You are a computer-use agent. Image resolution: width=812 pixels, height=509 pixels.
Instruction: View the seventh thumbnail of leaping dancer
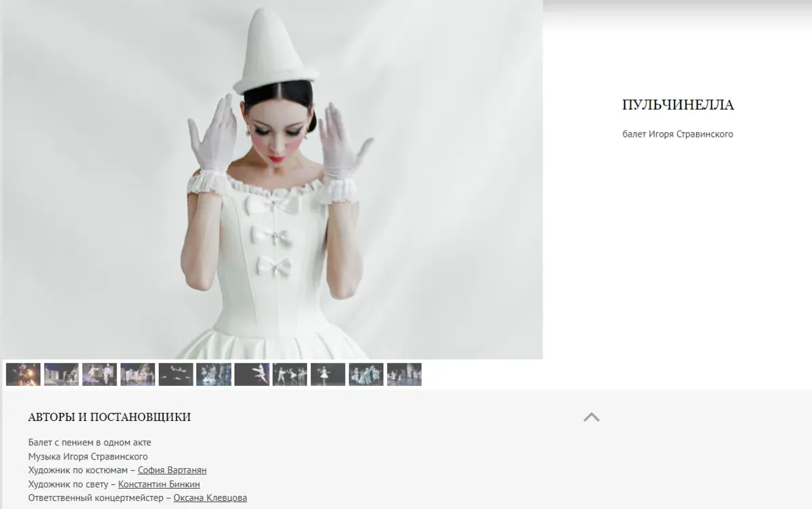[252, 374]
